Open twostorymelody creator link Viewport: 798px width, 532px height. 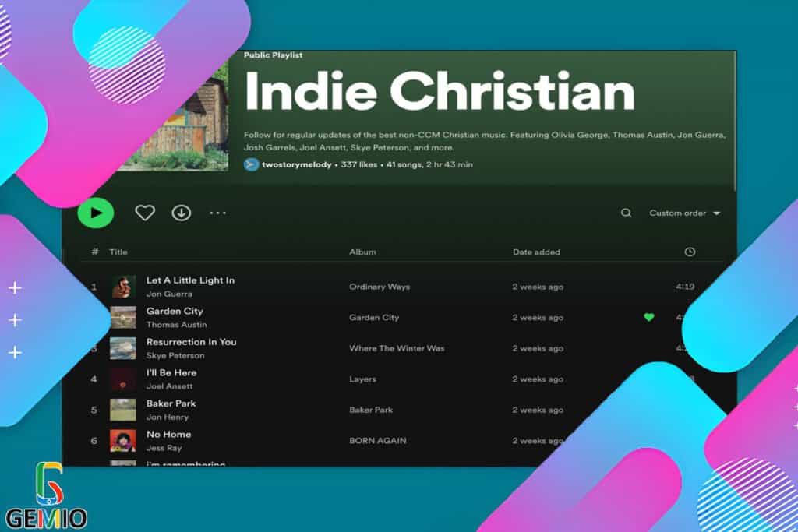(296, 164)
